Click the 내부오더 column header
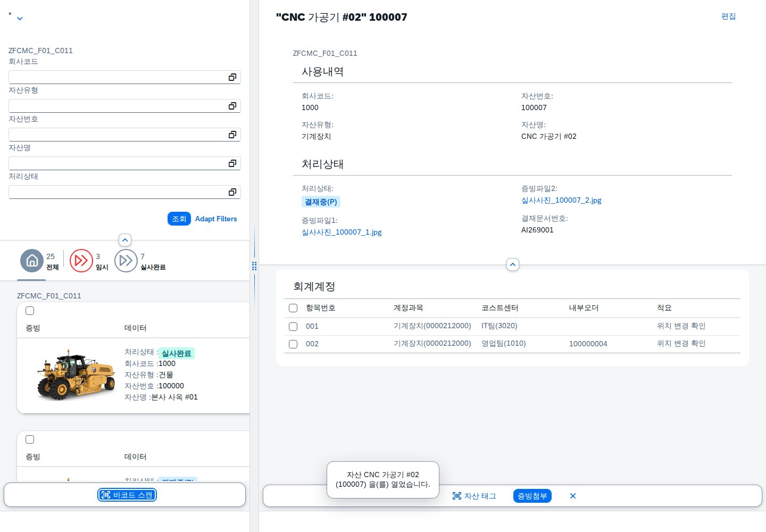766x532 pixels. click(x=584, y=308)
